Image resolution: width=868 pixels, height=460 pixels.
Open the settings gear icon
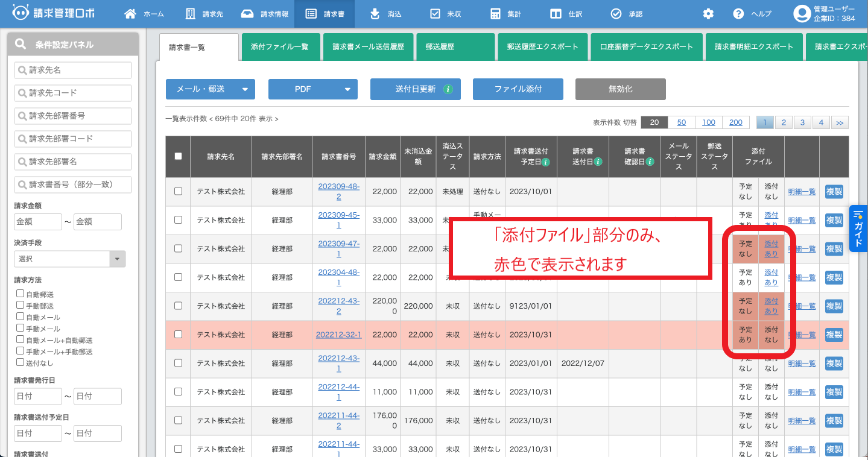(x=708, y=12)
